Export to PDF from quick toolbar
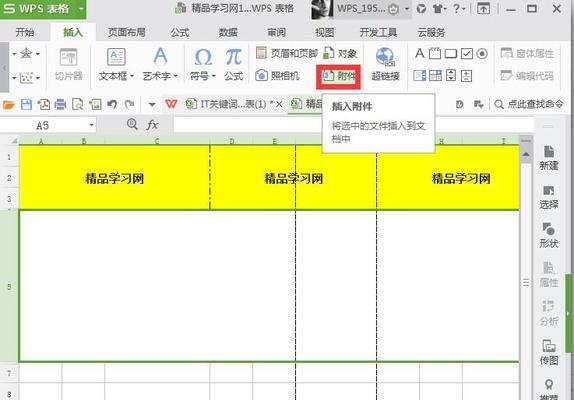The image size is (574, 400). point(44,105)
